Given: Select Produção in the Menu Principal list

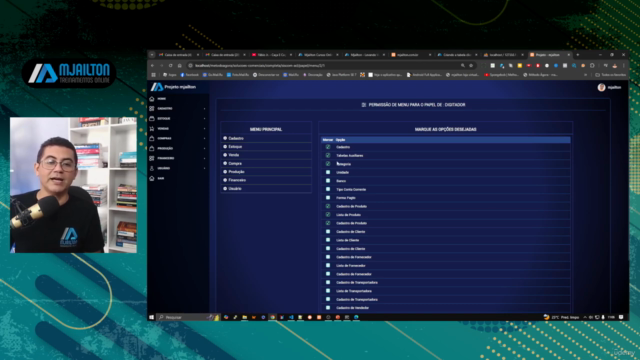Looking at the screenshot, I should pyautogui.click(x=266, y=172).
